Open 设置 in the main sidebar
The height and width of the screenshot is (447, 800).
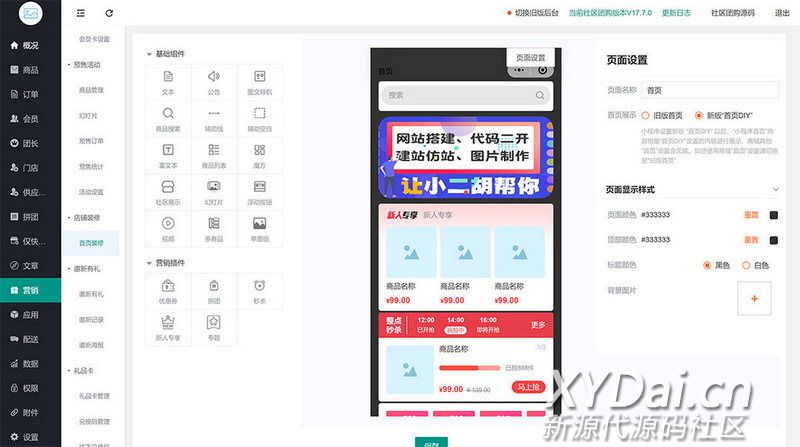[x=31, y=437]
